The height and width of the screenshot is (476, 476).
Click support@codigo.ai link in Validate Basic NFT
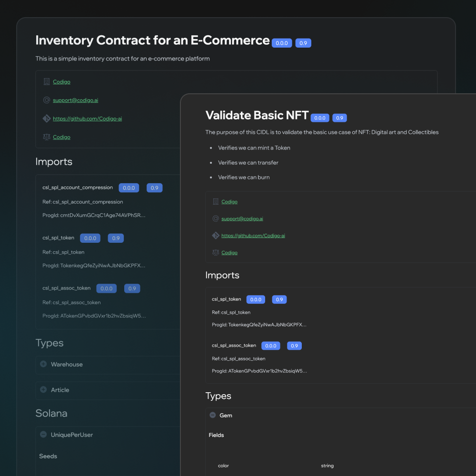coord(242,219)
